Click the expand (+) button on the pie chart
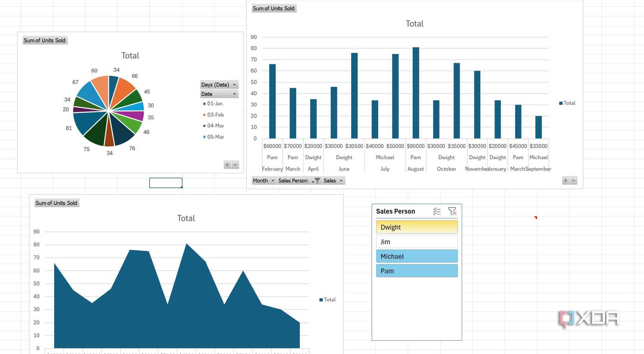 [x=227, y=165]
